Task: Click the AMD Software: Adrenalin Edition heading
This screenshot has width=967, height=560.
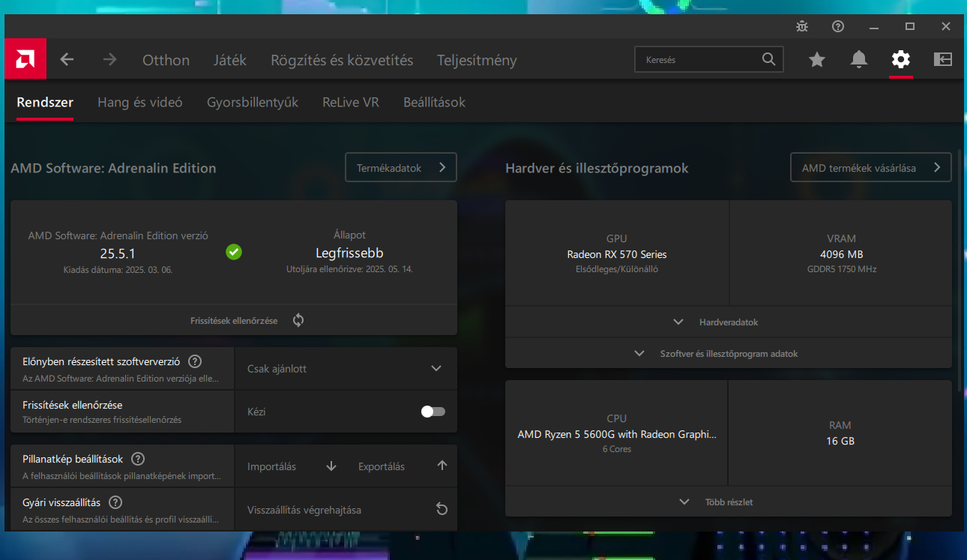Action: [113, 169]
